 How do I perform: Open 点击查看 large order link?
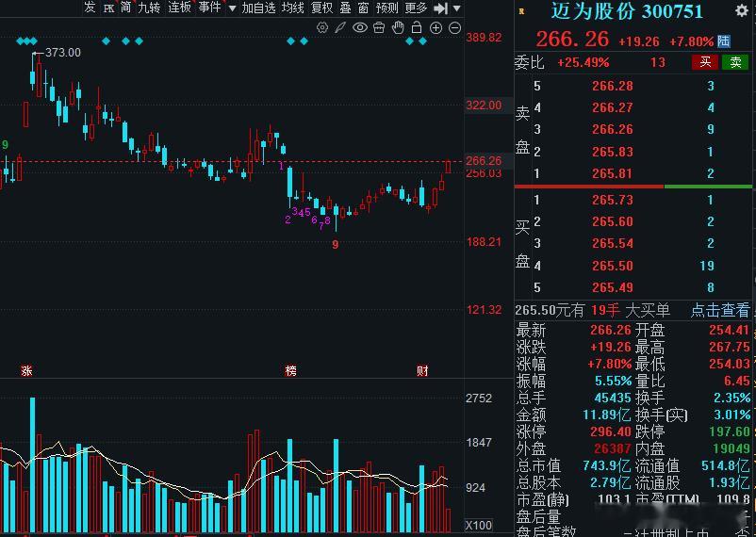720,310
